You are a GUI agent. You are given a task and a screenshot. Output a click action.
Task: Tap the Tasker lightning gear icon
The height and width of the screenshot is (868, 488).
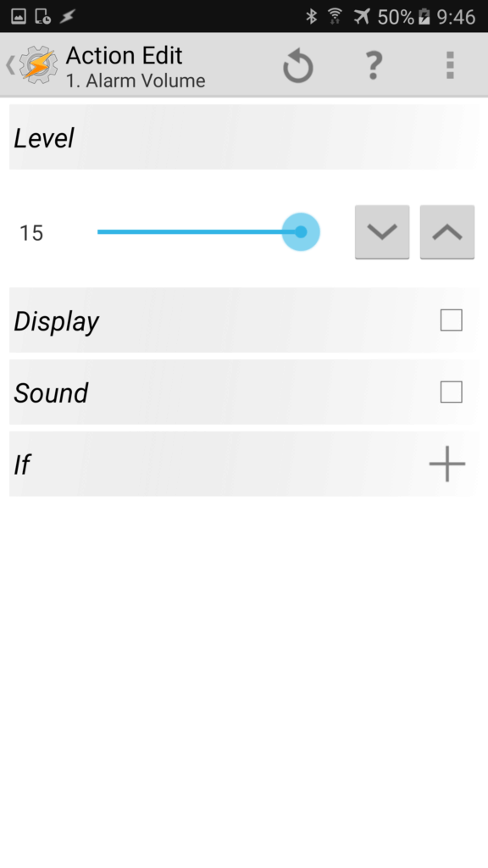(38, 64)
